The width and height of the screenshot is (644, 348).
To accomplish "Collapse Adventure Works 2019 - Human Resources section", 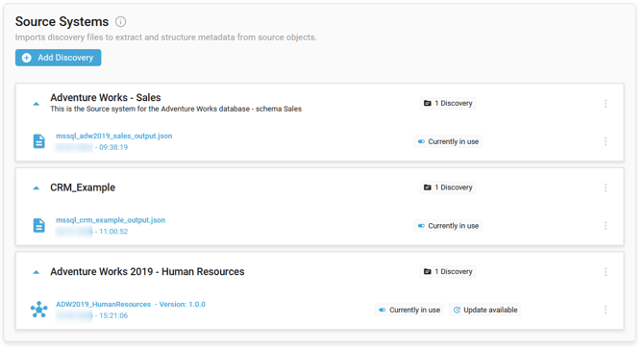I will (37, 272).
